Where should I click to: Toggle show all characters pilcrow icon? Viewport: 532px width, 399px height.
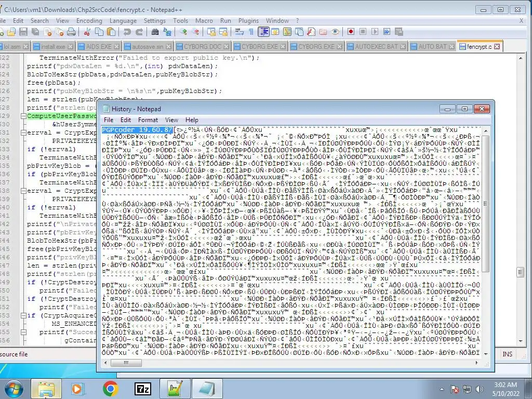(x=251, y=32)
